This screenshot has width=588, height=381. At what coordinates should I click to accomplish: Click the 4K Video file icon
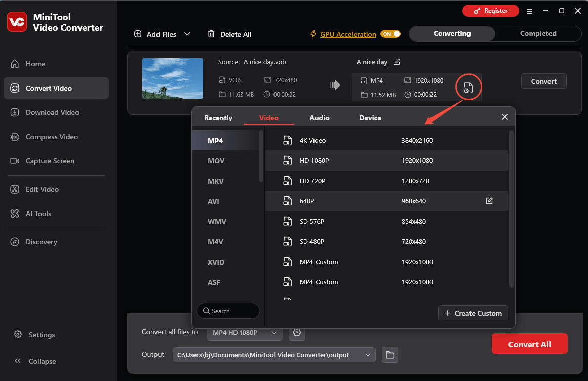pos(287,141)
